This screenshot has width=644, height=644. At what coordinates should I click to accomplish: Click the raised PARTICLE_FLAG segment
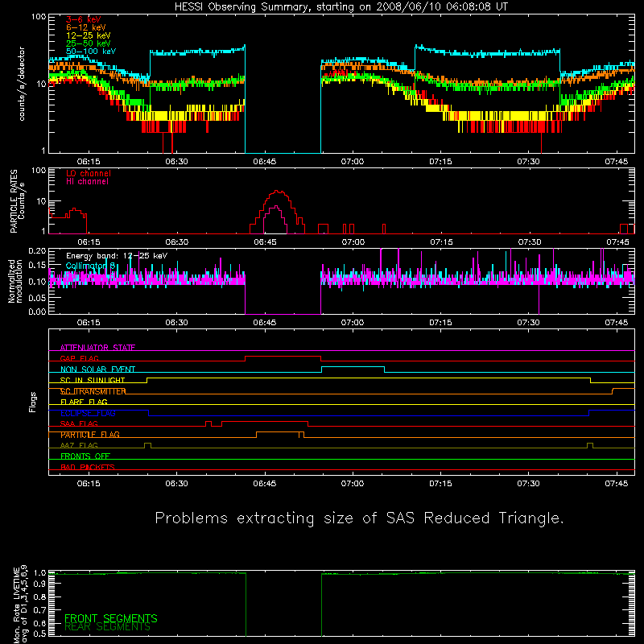(x=280, y=432)
